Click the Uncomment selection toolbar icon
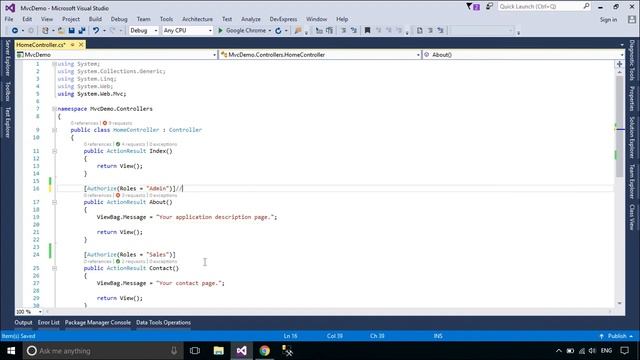640x360 pixels. 354,31
